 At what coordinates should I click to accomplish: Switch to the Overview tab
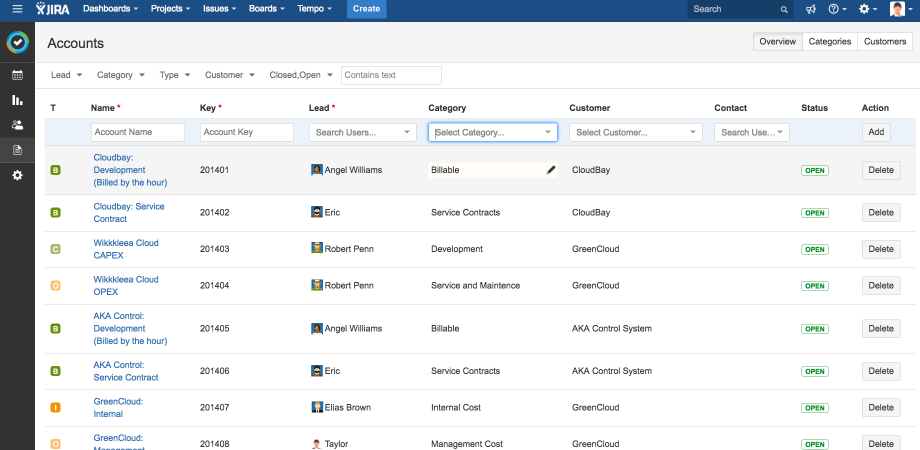click(777, 42)
